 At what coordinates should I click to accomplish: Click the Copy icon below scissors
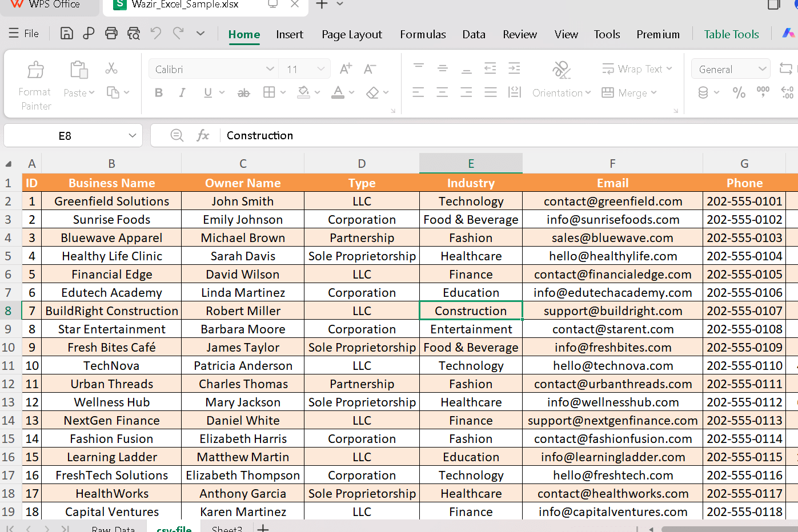pyautogui.click(x=114, y=92)
